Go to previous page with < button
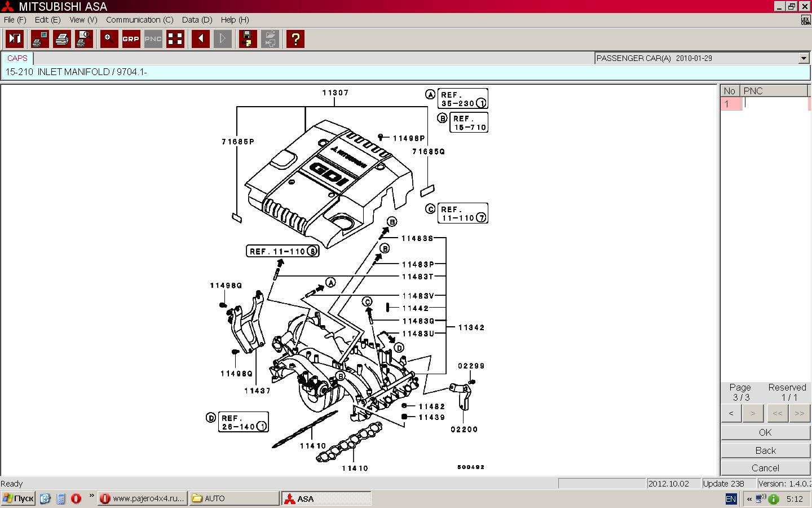This screenshot has height=508, width=812. (731, 414)
